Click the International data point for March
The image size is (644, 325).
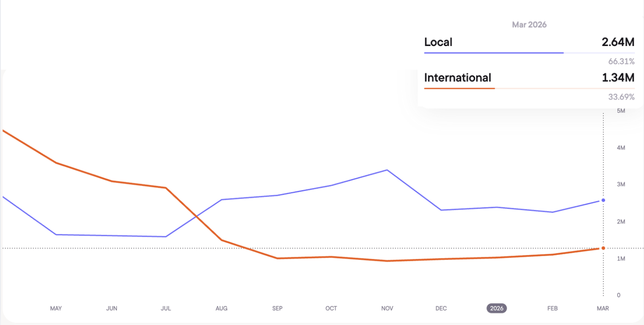pos(603,248)
